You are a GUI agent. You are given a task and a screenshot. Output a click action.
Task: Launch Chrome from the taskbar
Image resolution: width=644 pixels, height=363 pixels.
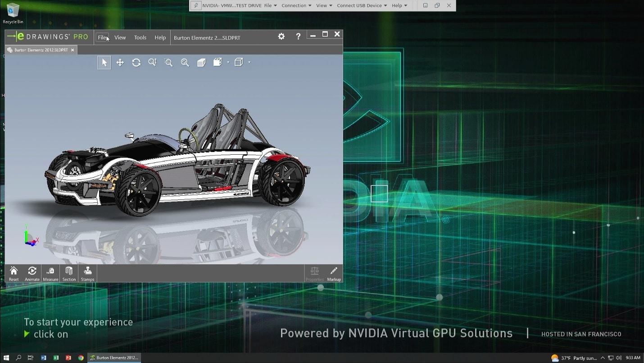tap(81, 358)
